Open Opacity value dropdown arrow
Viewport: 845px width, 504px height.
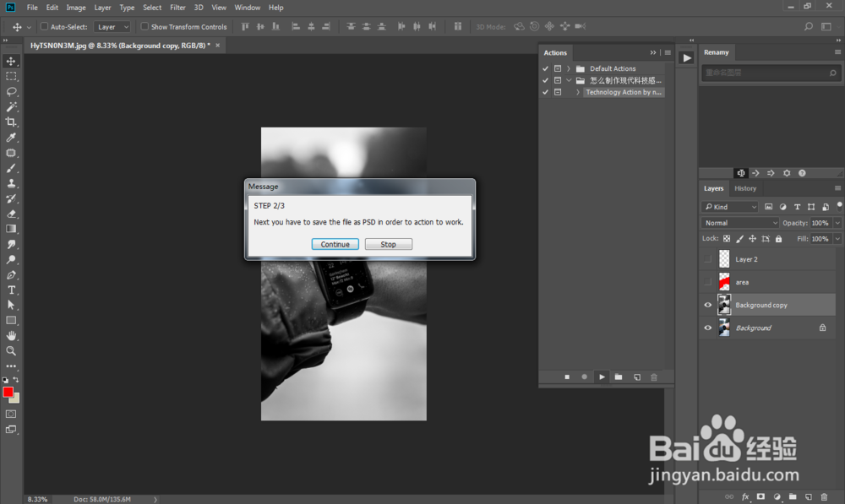(837, 223)
